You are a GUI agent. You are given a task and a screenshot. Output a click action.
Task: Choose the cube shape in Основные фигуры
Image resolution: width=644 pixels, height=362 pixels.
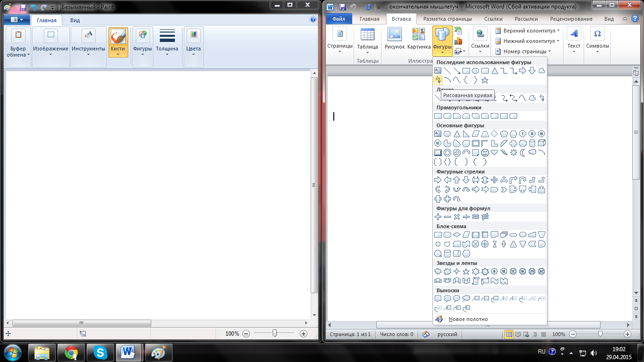[x=542, y=143]
